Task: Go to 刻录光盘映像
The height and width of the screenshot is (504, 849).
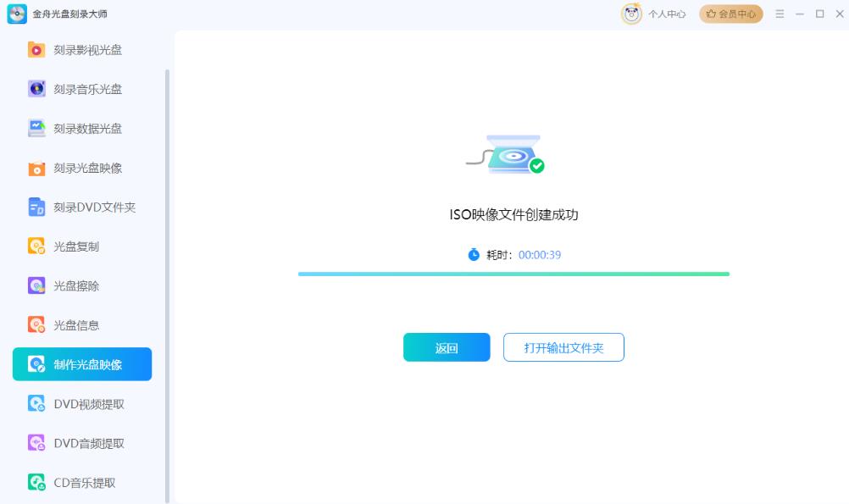Action: pyautogui.click(x=82, y=168)
